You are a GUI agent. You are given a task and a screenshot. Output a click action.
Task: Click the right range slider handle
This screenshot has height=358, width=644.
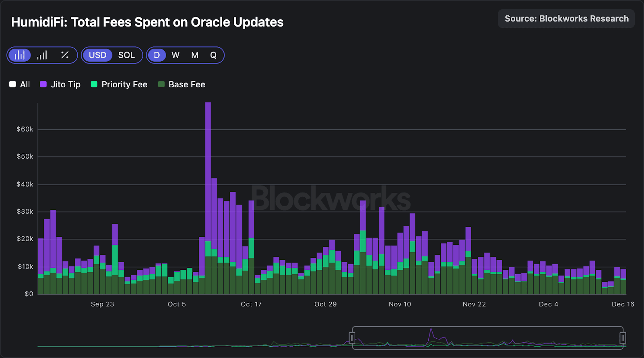[x=623, y=337]
